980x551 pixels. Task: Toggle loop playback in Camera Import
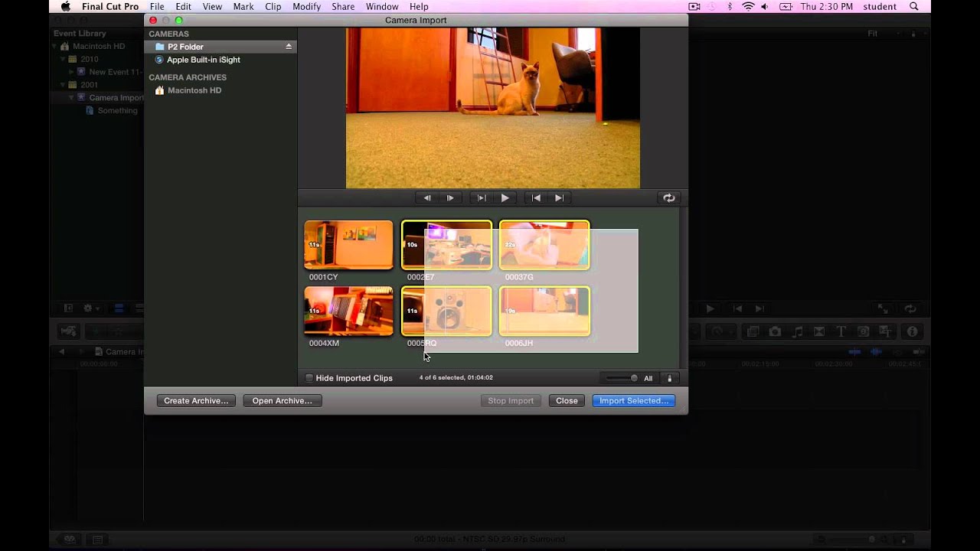[669, 197]
